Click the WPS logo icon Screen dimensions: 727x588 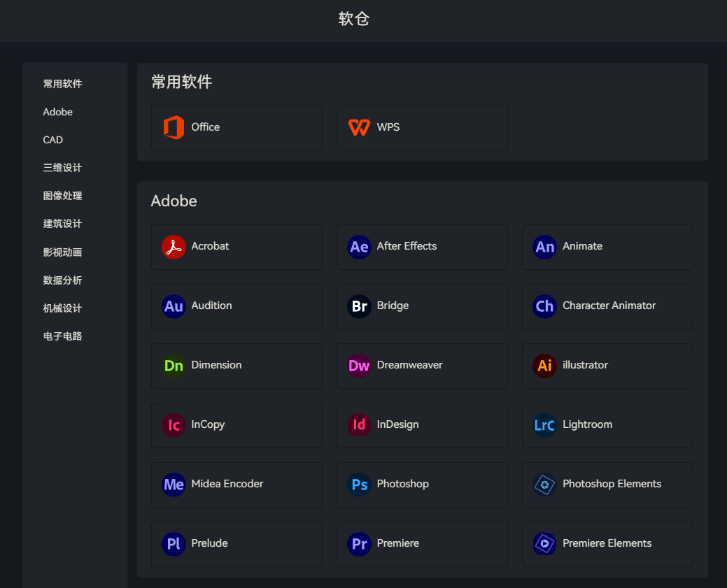pos(359,127)
